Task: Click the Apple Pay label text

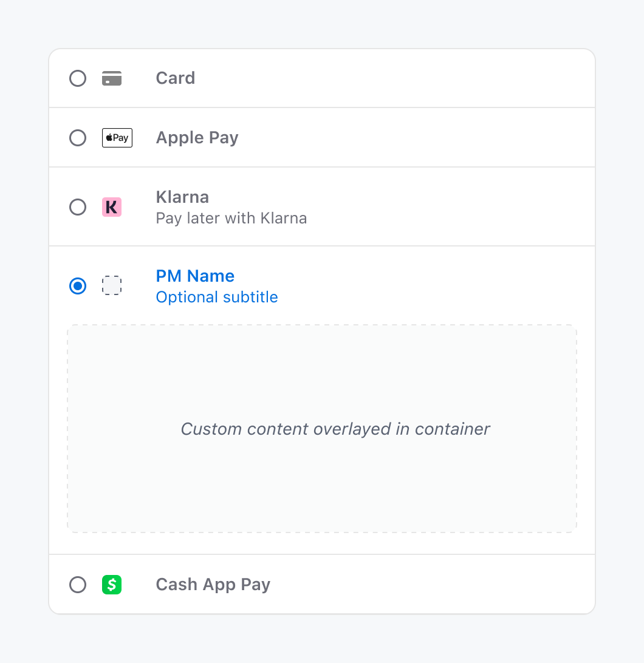Action: point(197,138)
